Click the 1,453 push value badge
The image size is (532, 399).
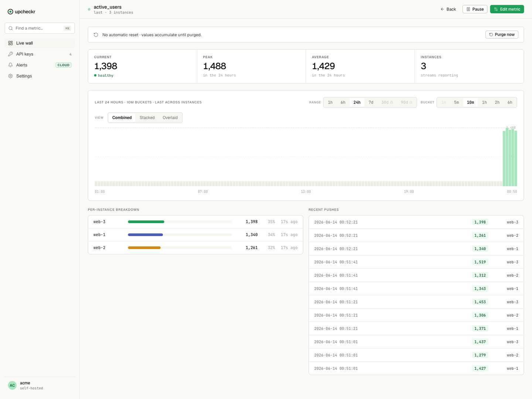coord(480,302)
